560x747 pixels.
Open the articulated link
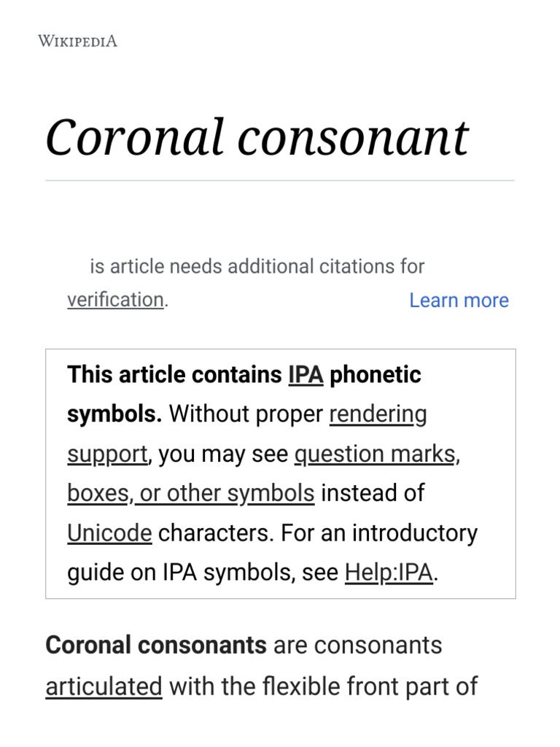[x=104, y=686]
